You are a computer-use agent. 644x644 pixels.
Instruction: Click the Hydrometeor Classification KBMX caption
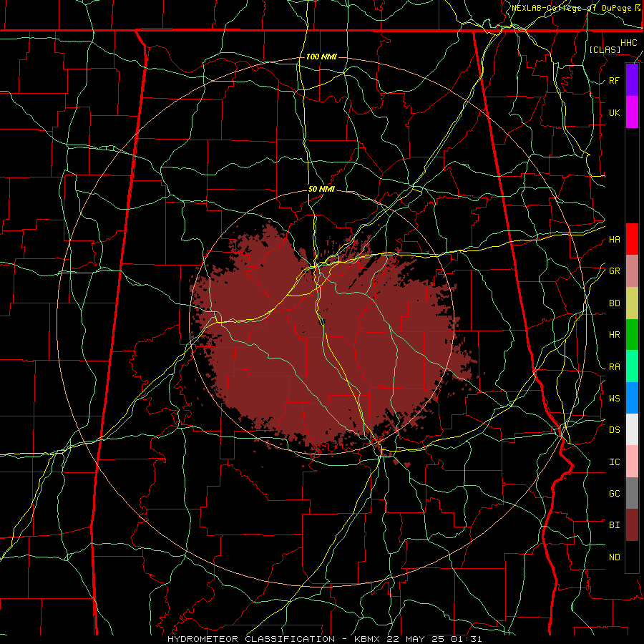coord(324,639)
